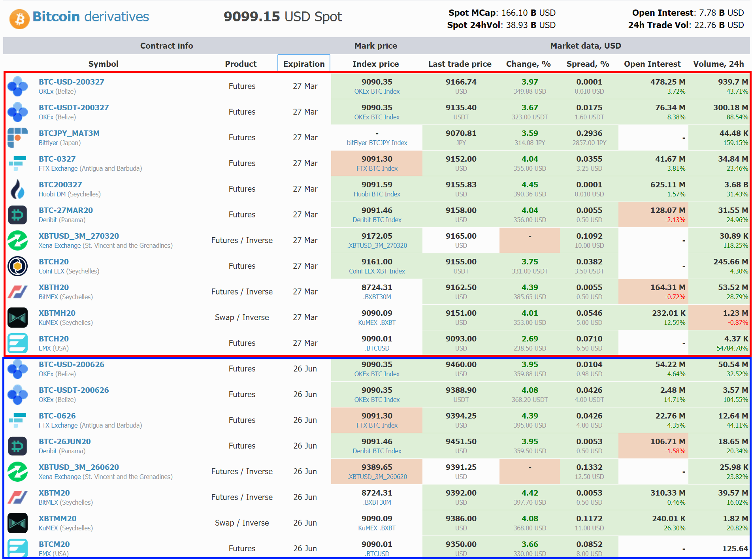
Task: Open the XBTM20 contract link
Action: tap(54, 493)
